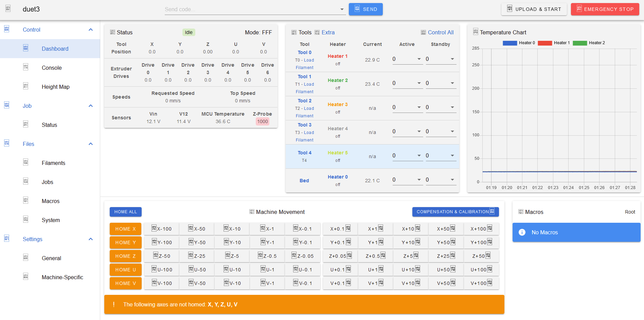Open Tool 1 active temperature dropdown

419,83
